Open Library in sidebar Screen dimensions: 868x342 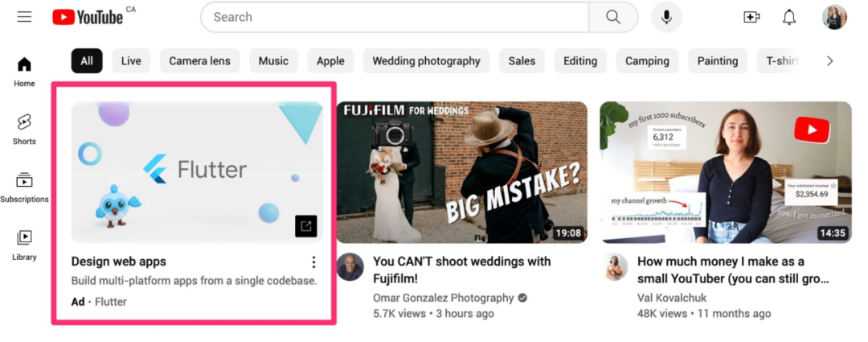(24, 245)
